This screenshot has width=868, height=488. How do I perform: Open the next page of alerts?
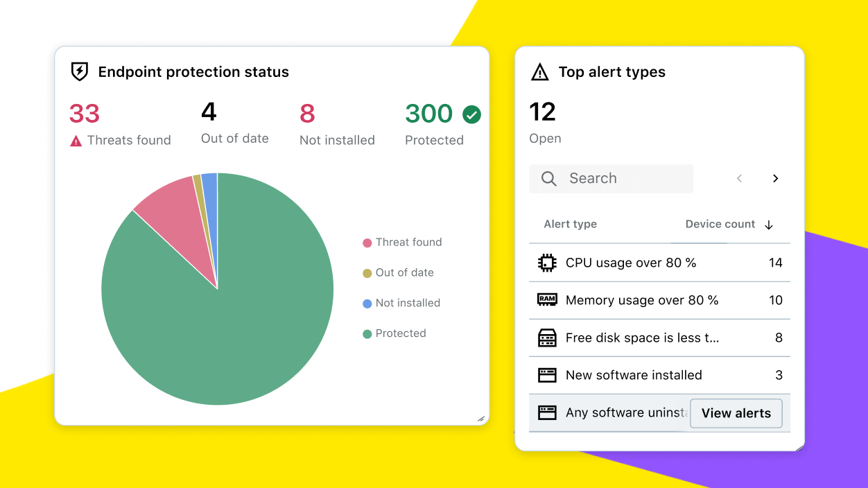pos(775,178)
